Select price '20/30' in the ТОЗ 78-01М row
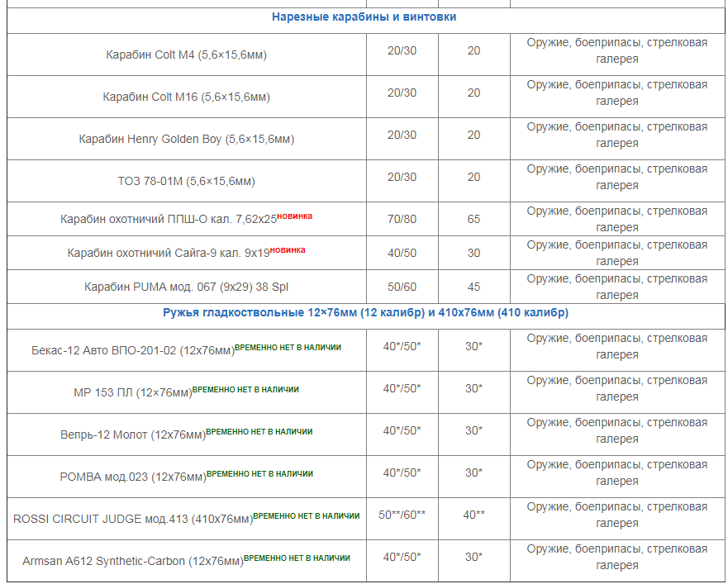728x584 pixels. (402, 177)
